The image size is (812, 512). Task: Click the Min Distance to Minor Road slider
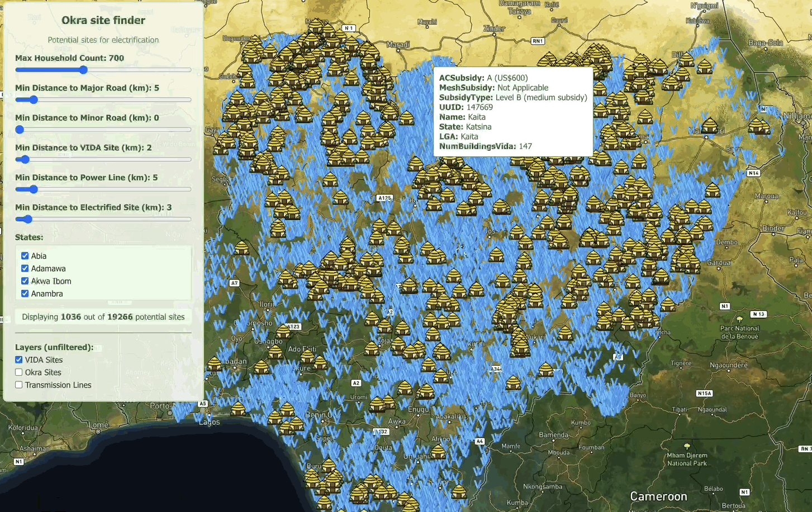(x=20, y=130)
